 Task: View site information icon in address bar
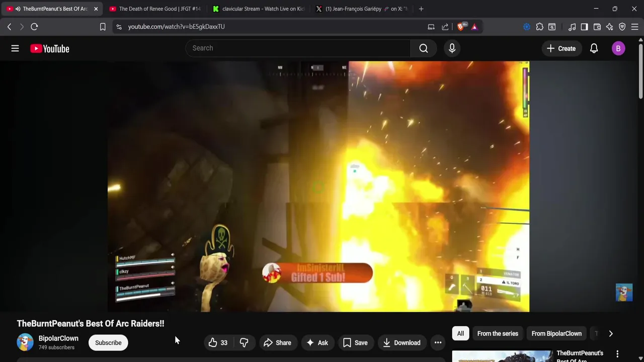[x=119, y=27]
